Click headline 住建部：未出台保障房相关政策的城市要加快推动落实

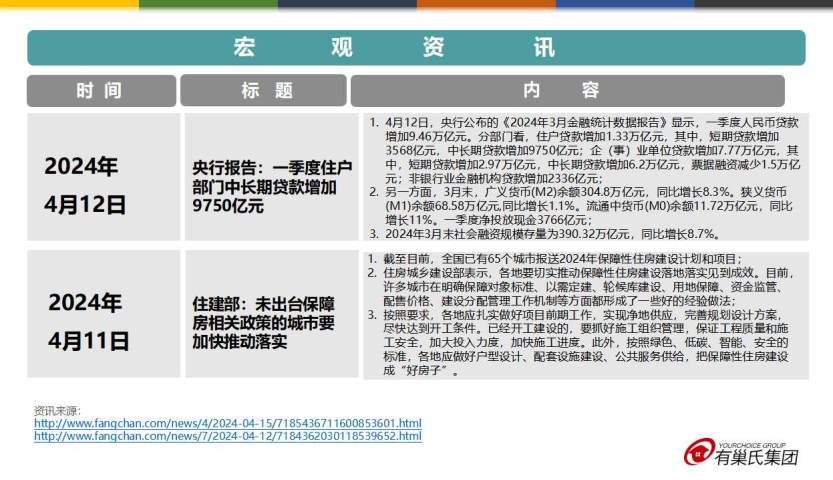[264, 323]
